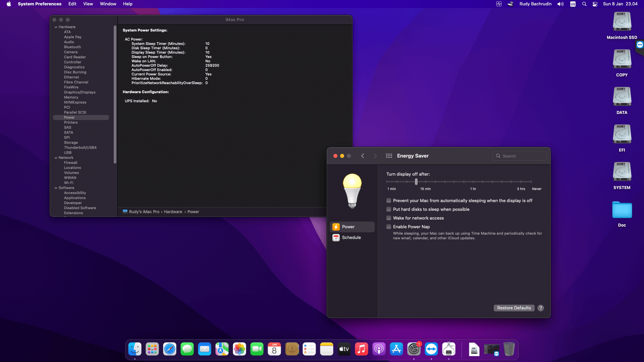Image resolution: width=644 pixels, height=362 pixels.
Task: Select Firewall under Network
Action: click(71, 163)
